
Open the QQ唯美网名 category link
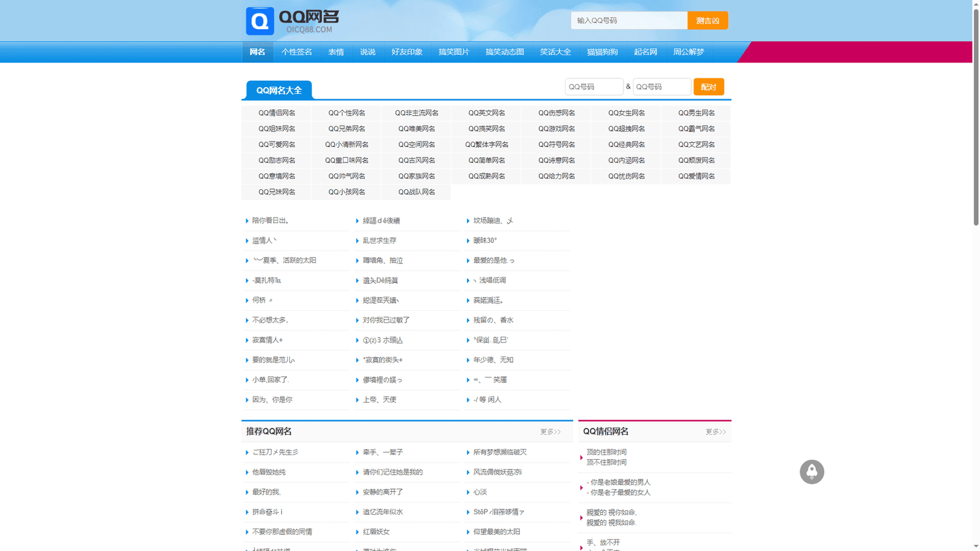coord(417,129)
